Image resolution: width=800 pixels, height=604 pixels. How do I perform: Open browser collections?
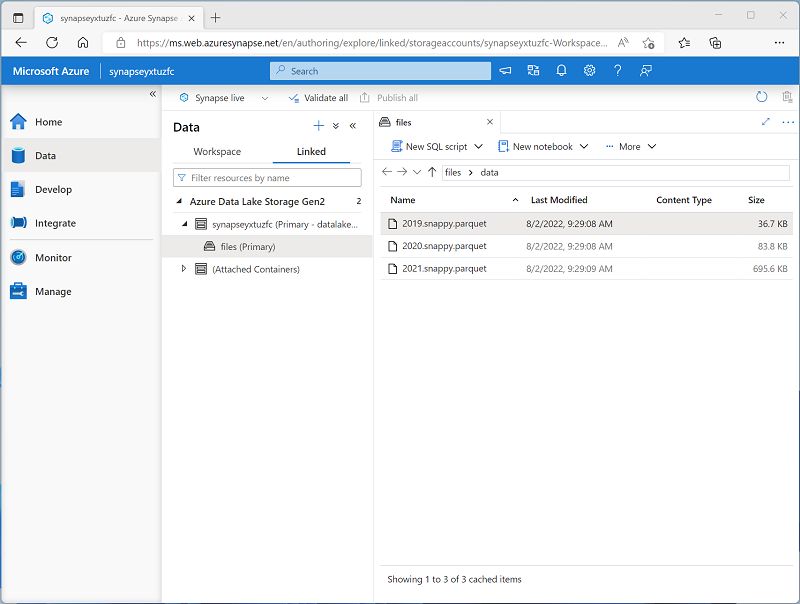[715, 43]
